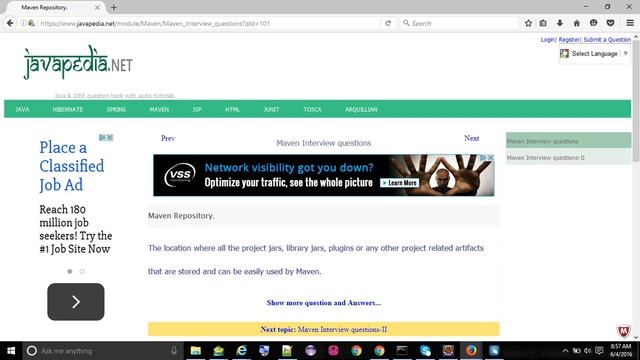
Task: Select Maven Interview questions-II in sidebar
Action: 568,157
